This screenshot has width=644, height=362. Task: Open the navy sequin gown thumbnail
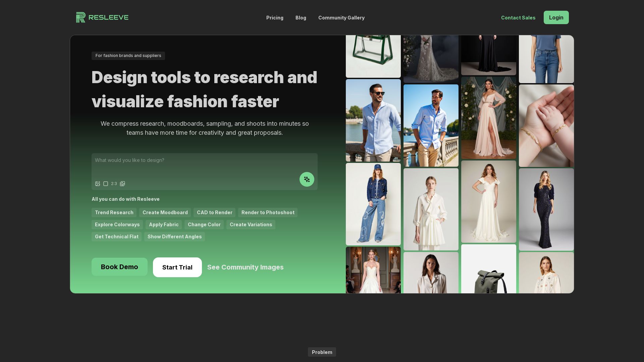(546, 209)
